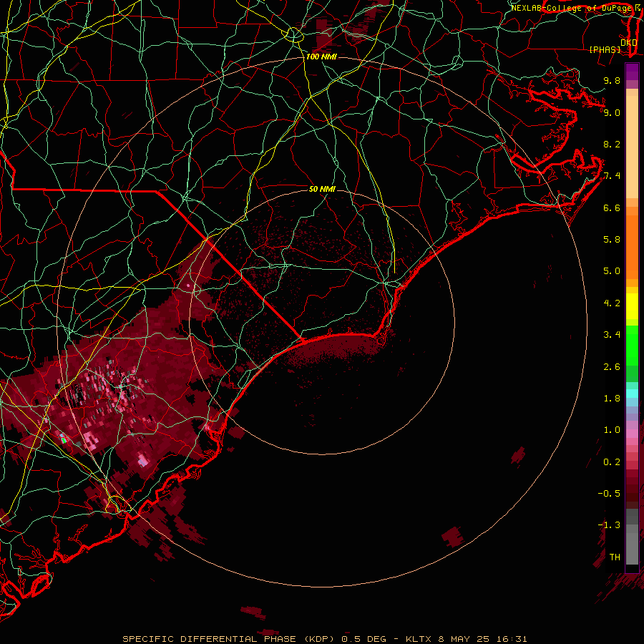Select the 2.6 scale label
Image resolution: width=644 pixels, height=644 pixels.
[612, 367]
